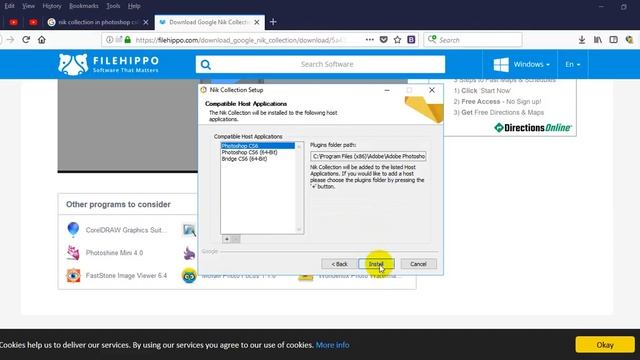The image size is (640, 360).
Task: Open the Help menu
Action: point(134,6)
